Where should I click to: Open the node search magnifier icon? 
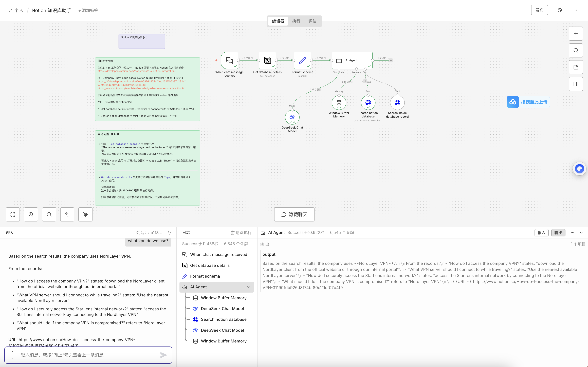(576, 50)
